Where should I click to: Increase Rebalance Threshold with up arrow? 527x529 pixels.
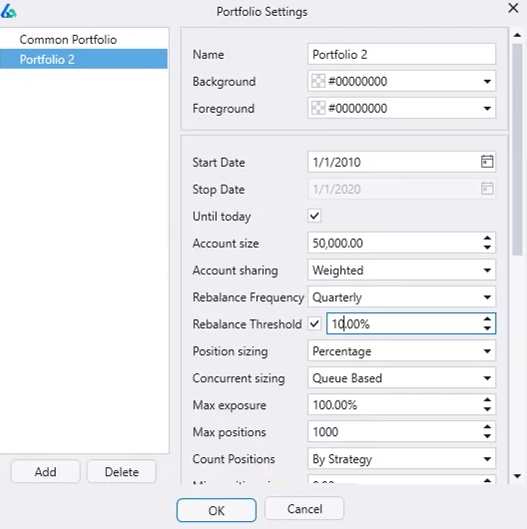point(487,319)
